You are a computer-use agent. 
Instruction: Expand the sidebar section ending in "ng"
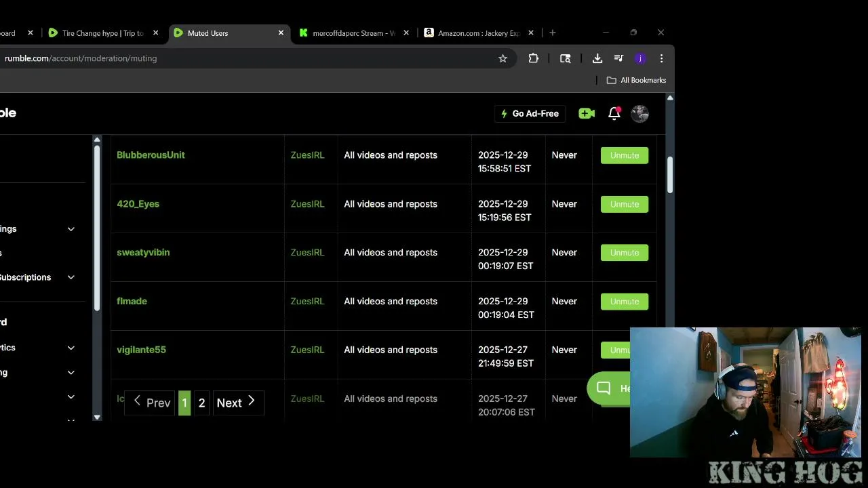click(x=71, y=372)
